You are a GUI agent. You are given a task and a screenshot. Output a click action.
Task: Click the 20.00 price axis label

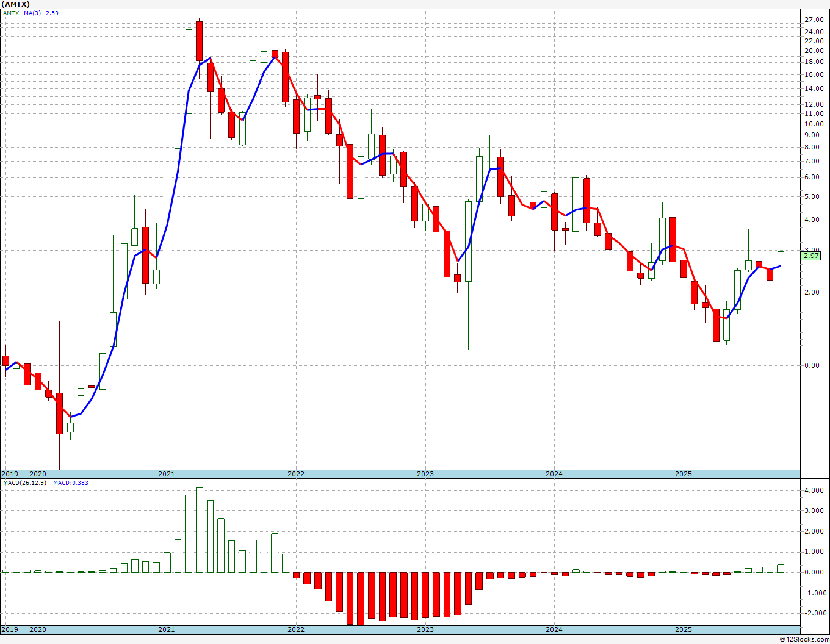[814, 51]
